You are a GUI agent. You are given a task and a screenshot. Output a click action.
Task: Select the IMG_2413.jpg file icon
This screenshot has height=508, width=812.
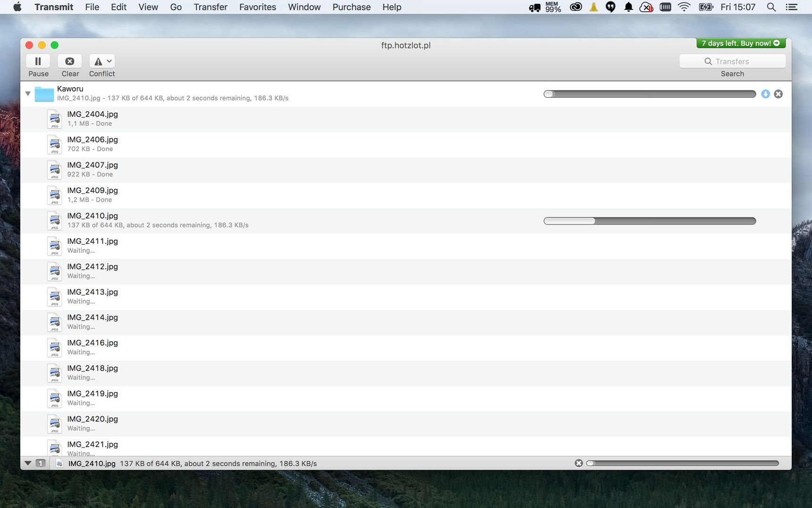click(x=55, y=297)
